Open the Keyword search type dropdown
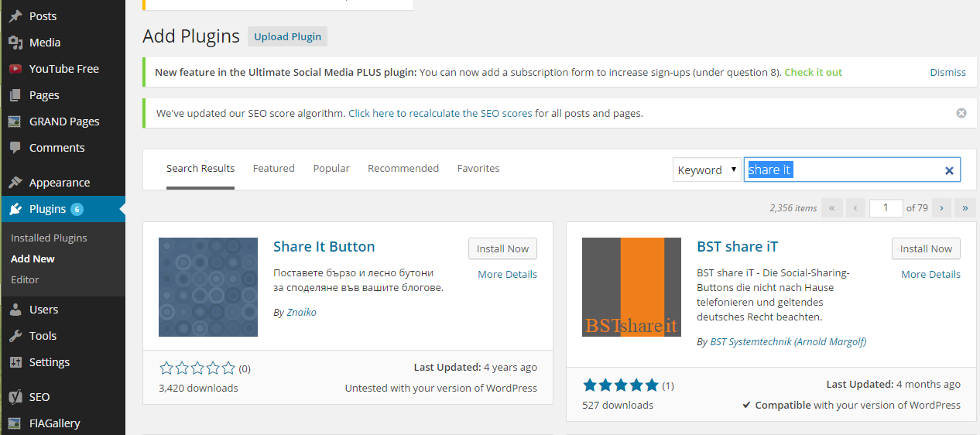980x435 pixels. [708, 170]
